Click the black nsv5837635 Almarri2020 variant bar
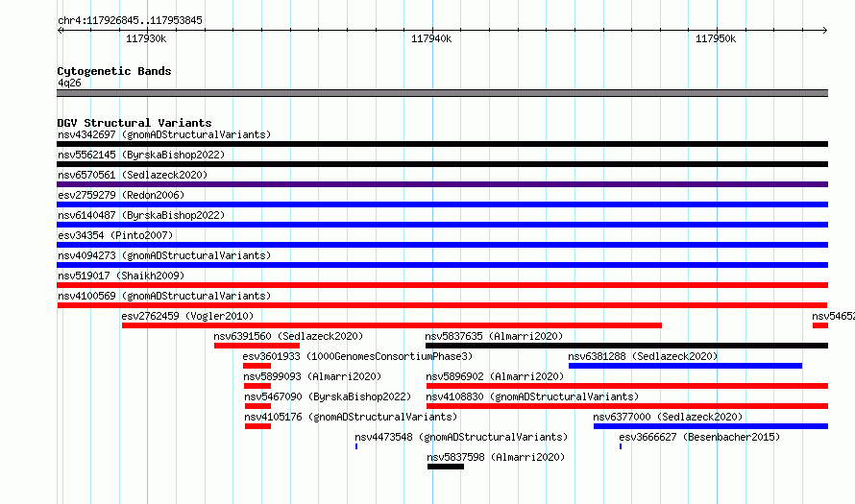 click(626, 346)
